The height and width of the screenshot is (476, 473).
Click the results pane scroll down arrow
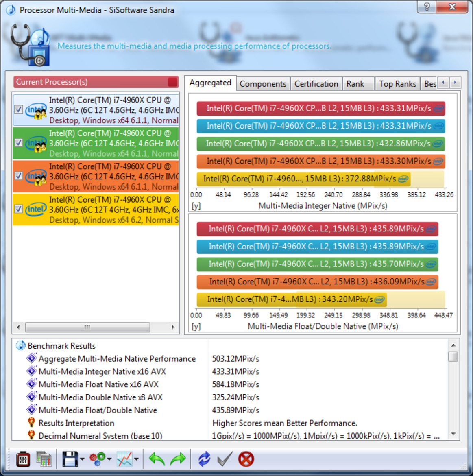[x=453, y=434]
